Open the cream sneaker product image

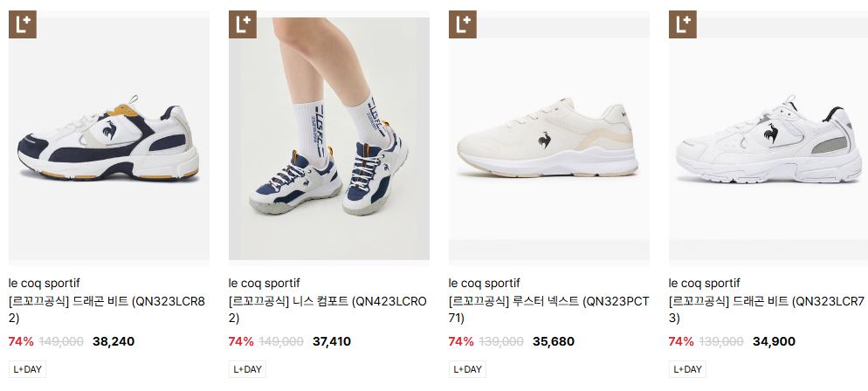tap(548, 138)
